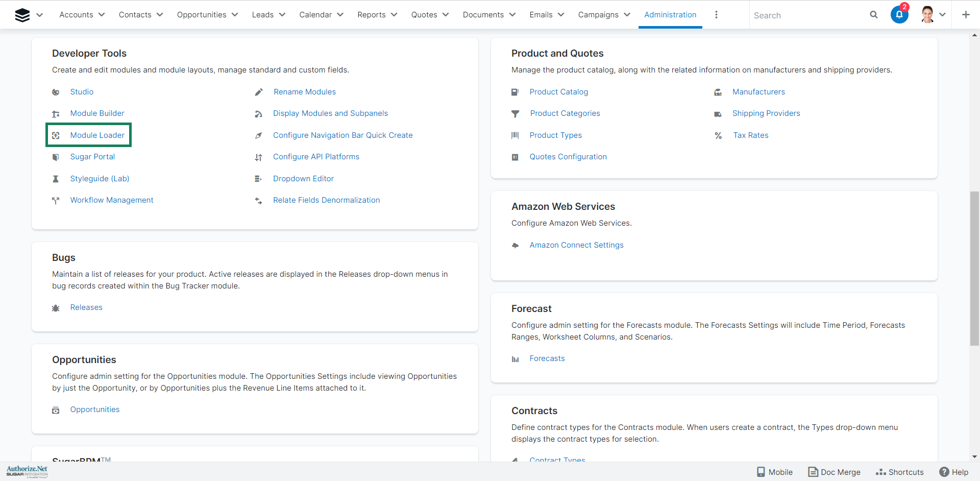Open the three-dot more modules menu
This screenshot has height=481, width=980.
716,15
